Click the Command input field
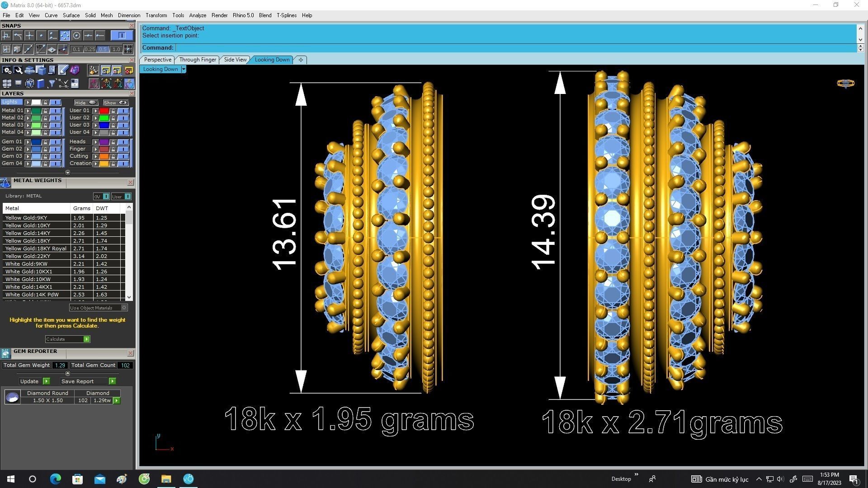The width and height of the screenshot is (868, 488). (515, 48)
